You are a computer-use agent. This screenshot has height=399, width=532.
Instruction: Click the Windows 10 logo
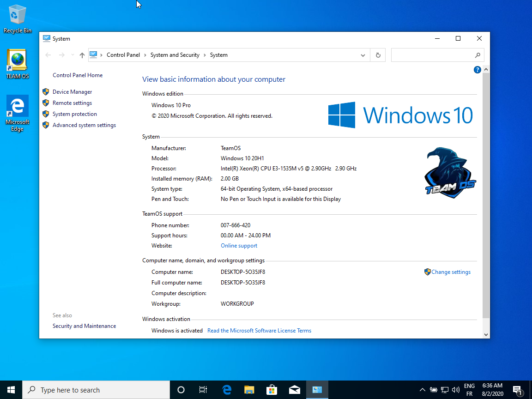400,115
